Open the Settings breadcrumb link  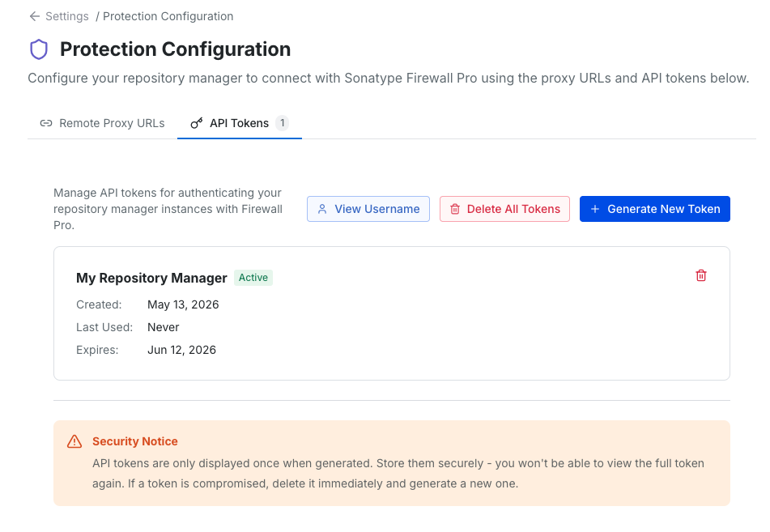[66, 16]
